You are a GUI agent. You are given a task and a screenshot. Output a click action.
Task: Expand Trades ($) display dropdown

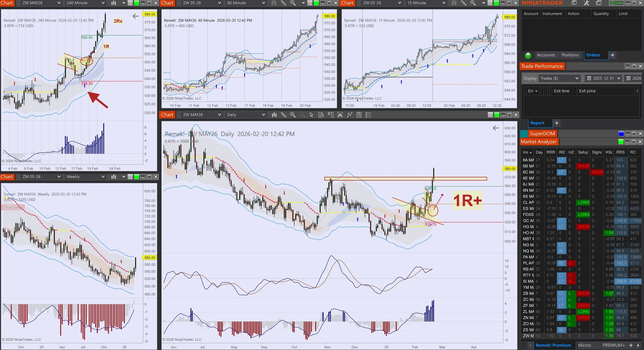577,78
